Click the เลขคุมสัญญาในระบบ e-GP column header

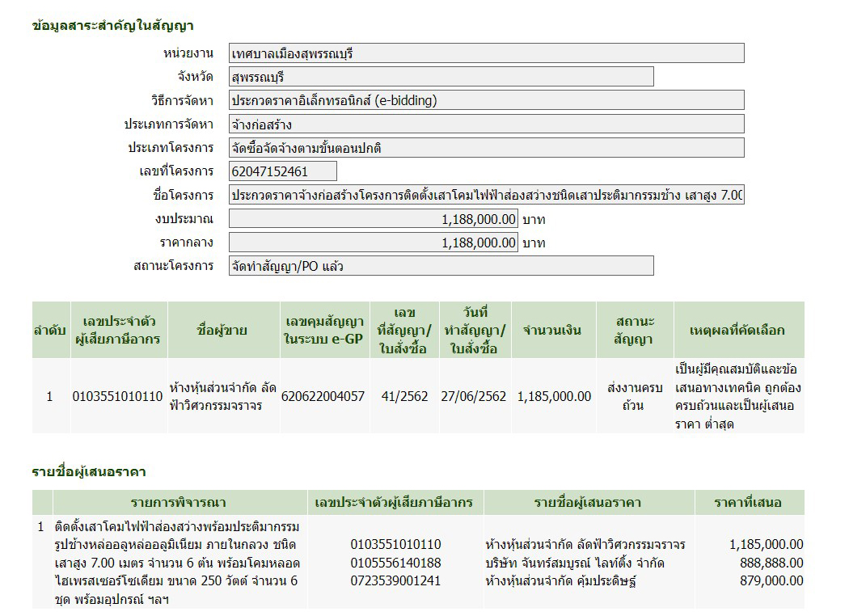click(323, 330)
